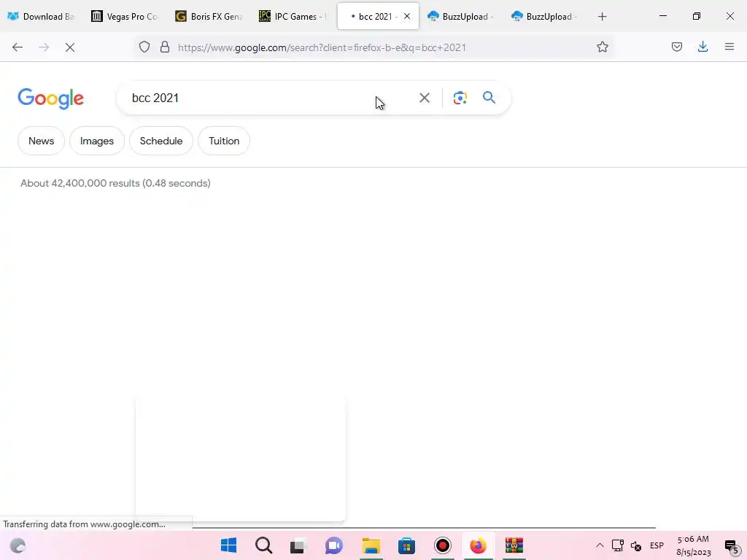747x560 pixels.
Task: Switch to Boris FX tab
Action: tap(209, 17)
